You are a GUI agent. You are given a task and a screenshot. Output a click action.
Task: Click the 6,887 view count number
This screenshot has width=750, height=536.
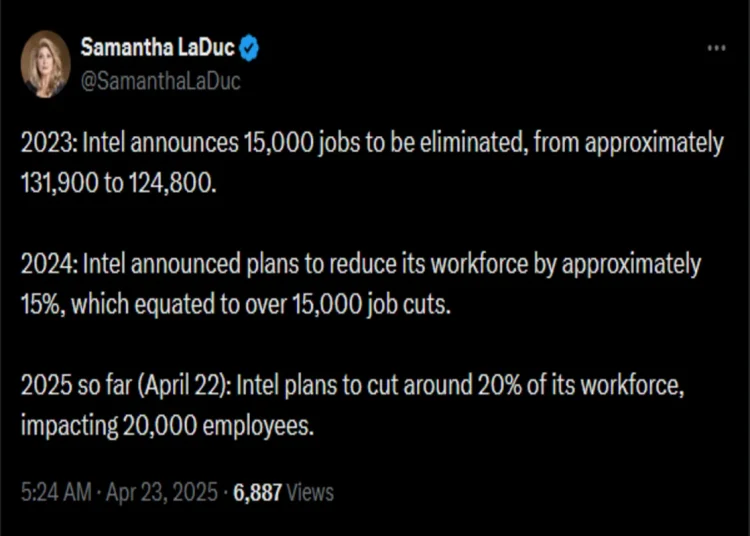click(x=257, y=492)
